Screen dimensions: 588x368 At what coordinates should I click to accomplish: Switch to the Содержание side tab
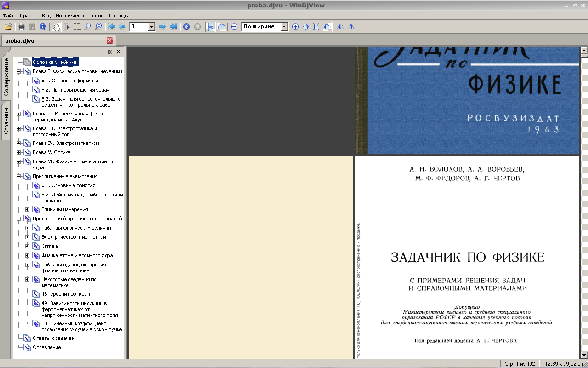(x=6, y=76)
